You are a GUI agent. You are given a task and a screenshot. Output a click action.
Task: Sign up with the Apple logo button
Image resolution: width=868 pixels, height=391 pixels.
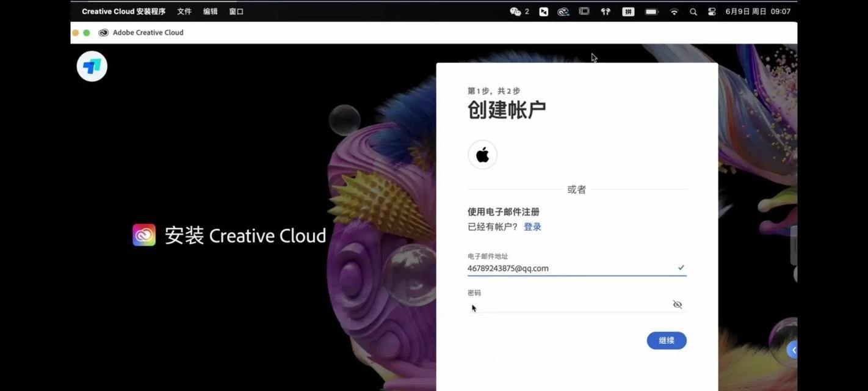[x=482, y=155]
